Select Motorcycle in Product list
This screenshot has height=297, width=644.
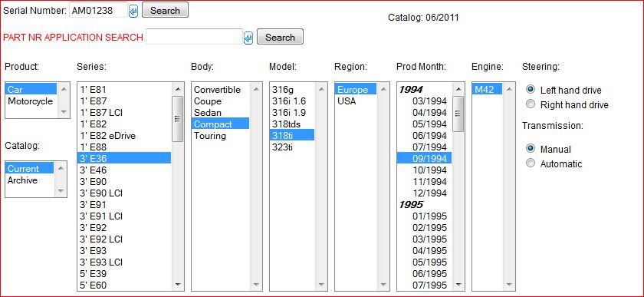pyautogui.click(x=31, y=101)
